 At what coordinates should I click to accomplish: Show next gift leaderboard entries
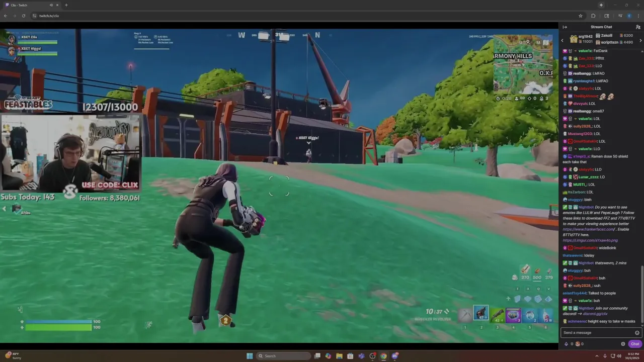[x=640, y=40]
